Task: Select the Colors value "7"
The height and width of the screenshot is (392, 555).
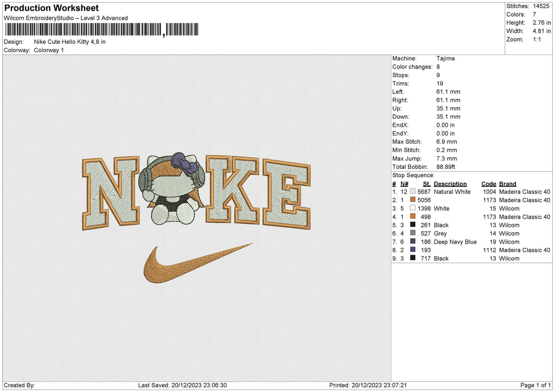Action: (535, 14)
